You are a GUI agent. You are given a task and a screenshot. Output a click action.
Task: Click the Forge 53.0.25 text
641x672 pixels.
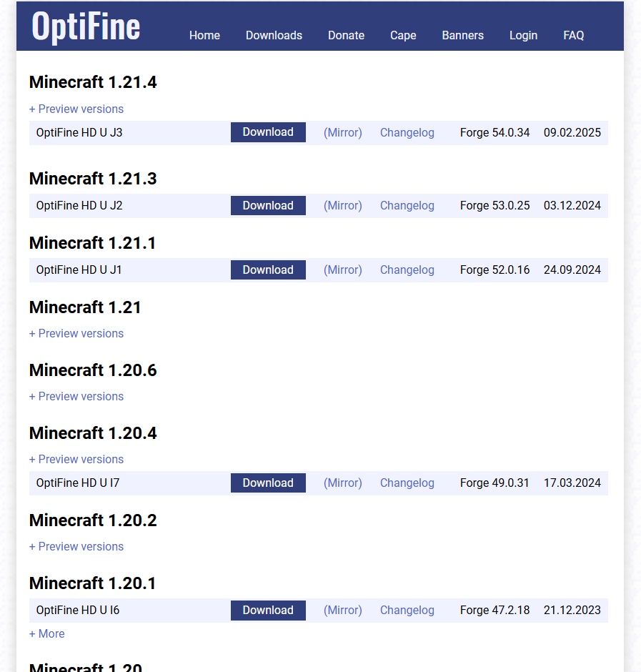click(x=495, y=206)
